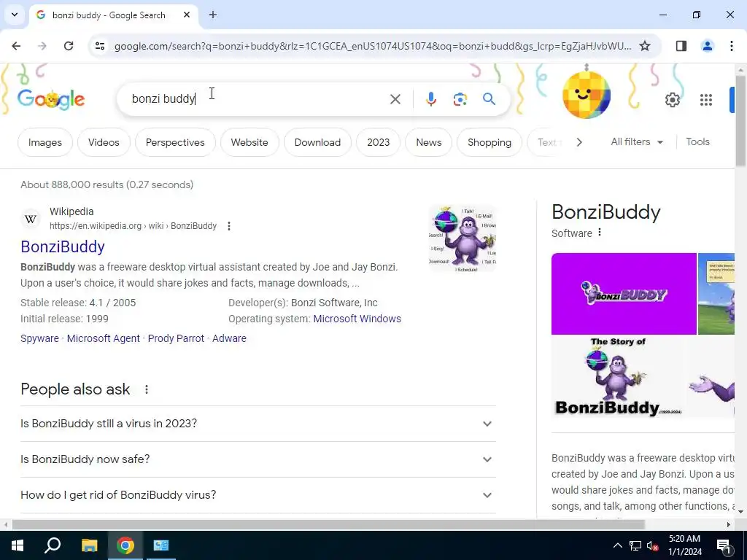Show hidden system tray icons
The width and height of the screenshot is (747, 560).
pyautogui.click(x=617, y=545)
